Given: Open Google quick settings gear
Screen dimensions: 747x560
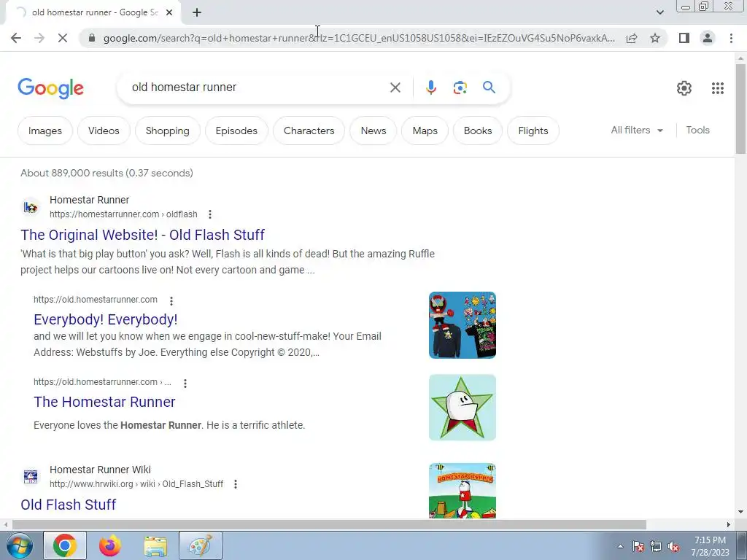Looking at the screenshot, I should [684, 88].
